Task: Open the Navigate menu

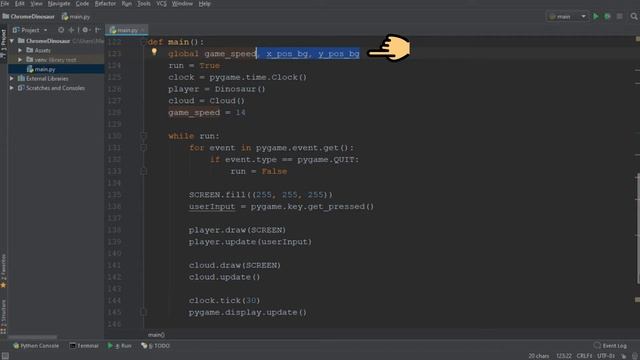Action: pyautogui.click(x=59, y=4)
